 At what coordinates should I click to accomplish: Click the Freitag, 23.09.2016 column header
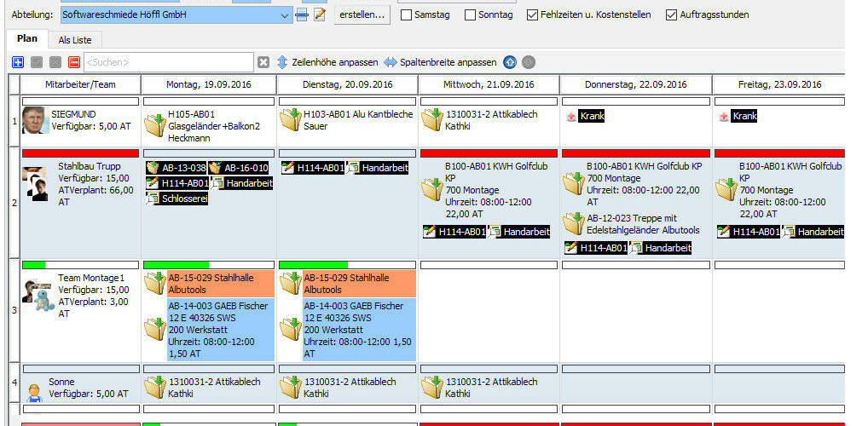coord(778,84)
